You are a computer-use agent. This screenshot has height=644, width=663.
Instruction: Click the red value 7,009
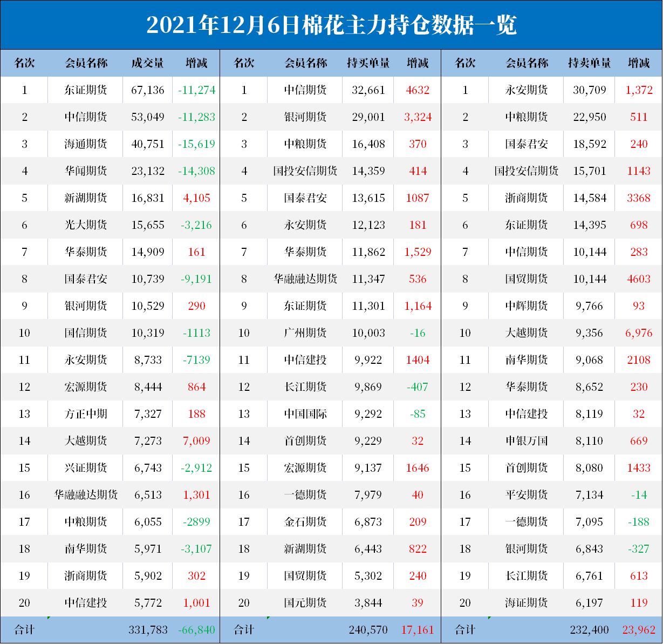(x=197, y=441)
